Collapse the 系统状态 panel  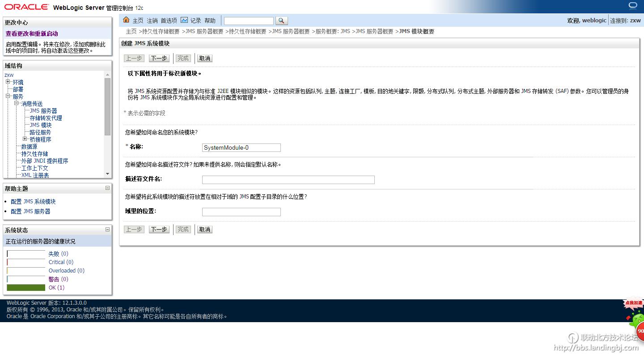pyautogui.click(x=107, y=230)
